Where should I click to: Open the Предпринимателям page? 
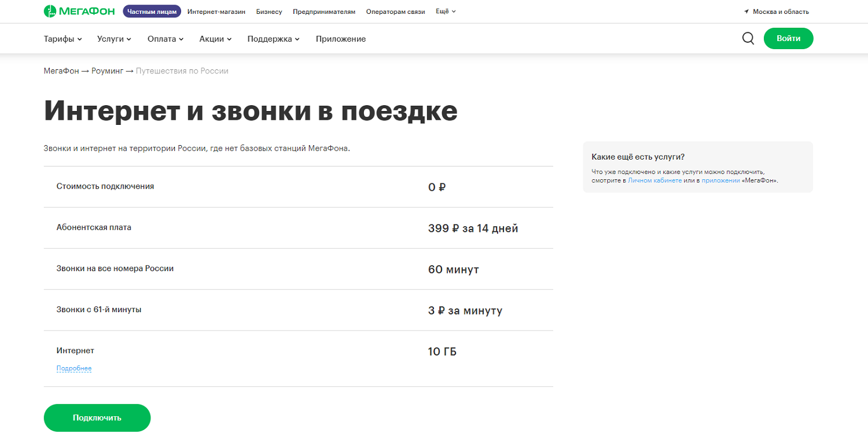click(x=325, y=10)
